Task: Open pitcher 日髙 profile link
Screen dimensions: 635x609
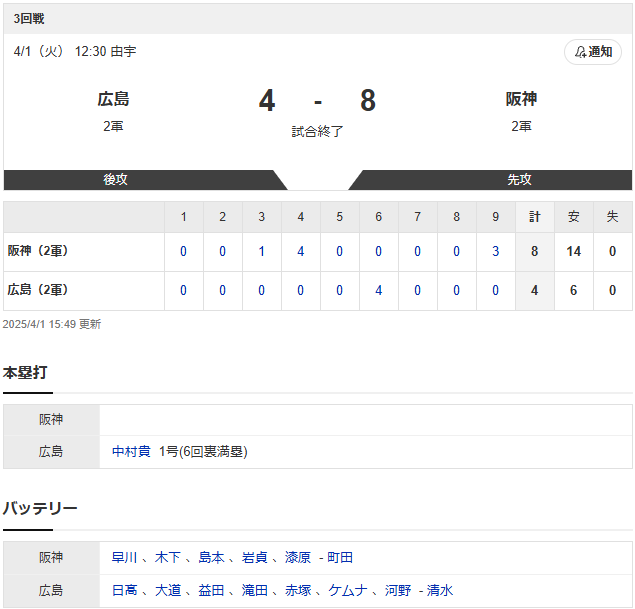Action: 124,590
